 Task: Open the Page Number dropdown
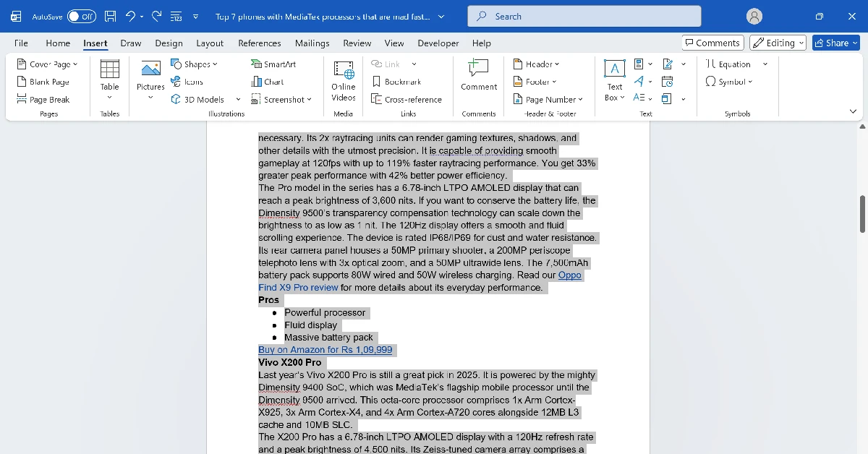[x=548, y=100]
